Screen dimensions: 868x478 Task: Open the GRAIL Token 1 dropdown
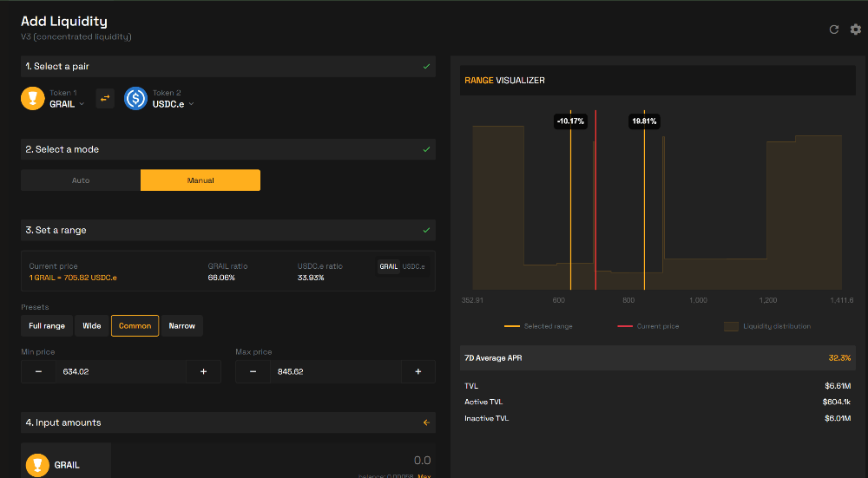(x=67, y=104)
